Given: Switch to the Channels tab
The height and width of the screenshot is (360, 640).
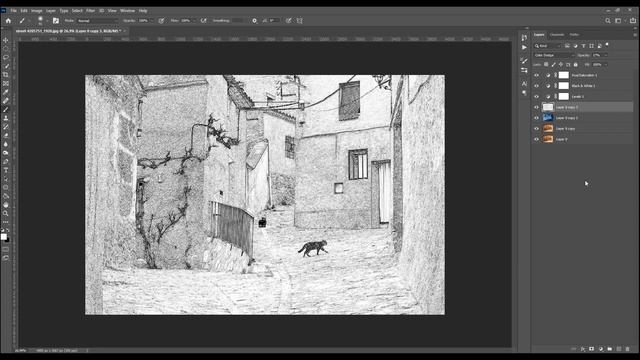Looking at the screenshot, I should point(557,35).
